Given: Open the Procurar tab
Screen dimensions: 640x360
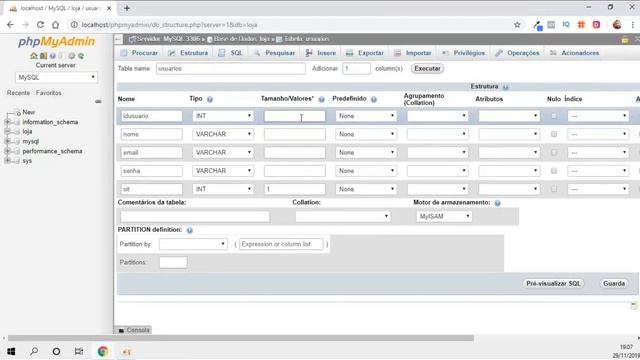Looking at the screenshot, I should click(x=139, y=53).
